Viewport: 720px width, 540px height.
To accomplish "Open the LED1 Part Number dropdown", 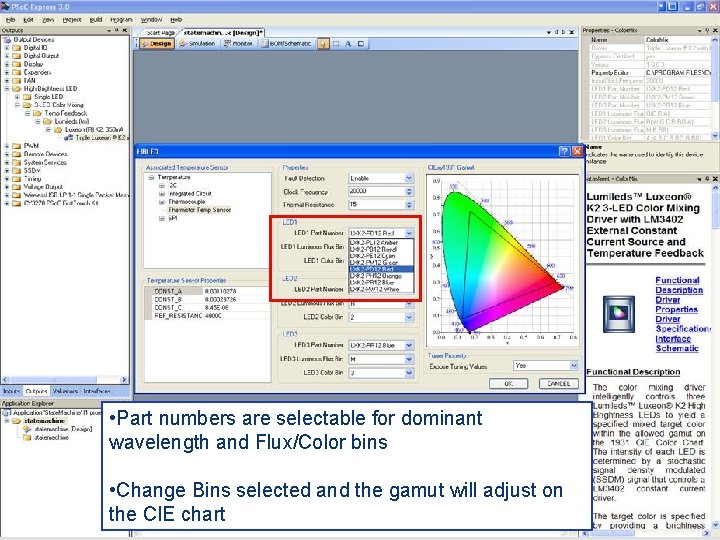I will coord(409,233).
